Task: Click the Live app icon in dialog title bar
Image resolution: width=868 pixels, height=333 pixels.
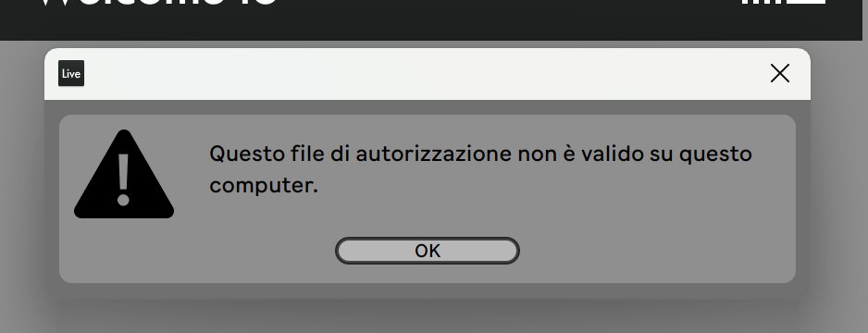Action: coord(71,73)
